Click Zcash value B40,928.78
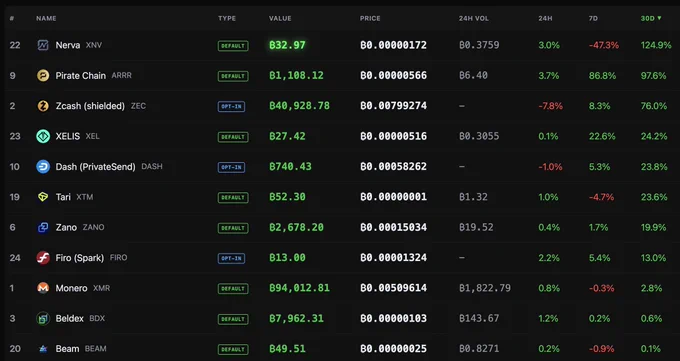The image size is (680, 361). pyautogui.click(x=299, y=106)
